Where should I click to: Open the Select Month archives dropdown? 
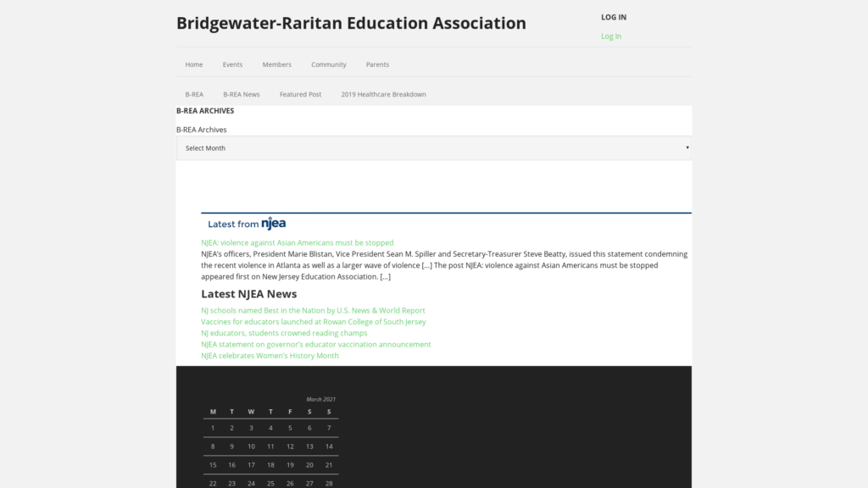(x=433, y=148)
